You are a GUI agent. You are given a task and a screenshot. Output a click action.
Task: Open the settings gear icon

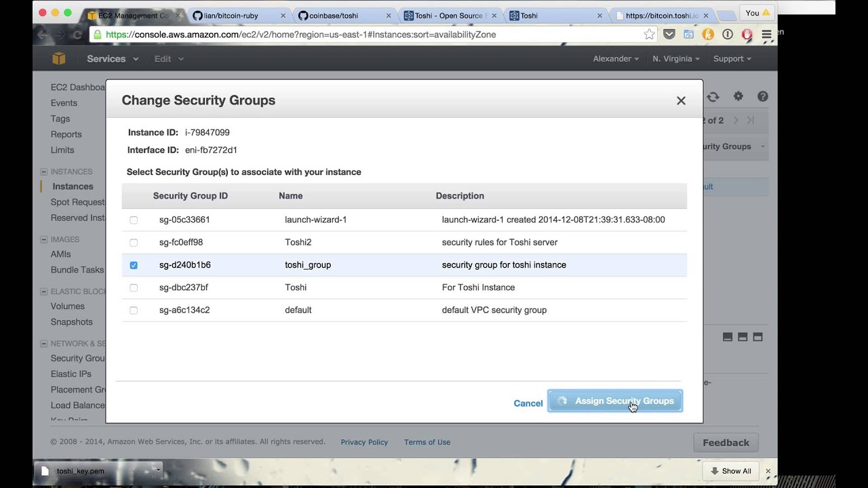point(738,97)
